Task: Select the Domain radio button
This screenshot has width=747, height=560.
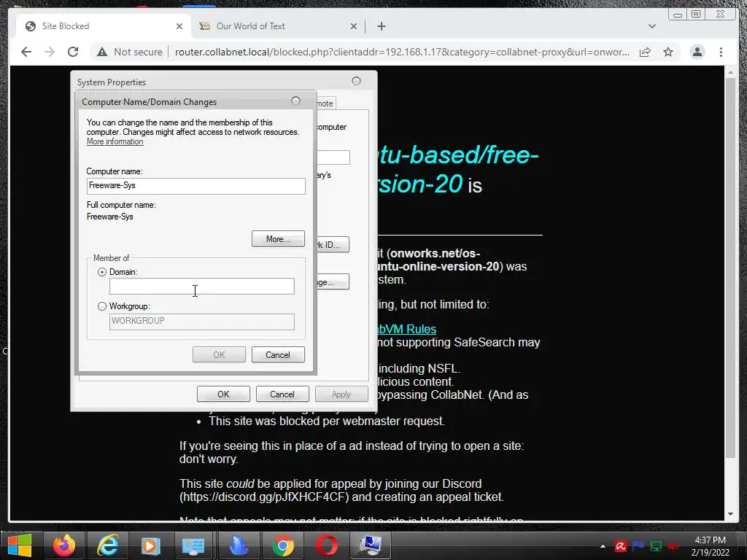Action: pos(102,272)
